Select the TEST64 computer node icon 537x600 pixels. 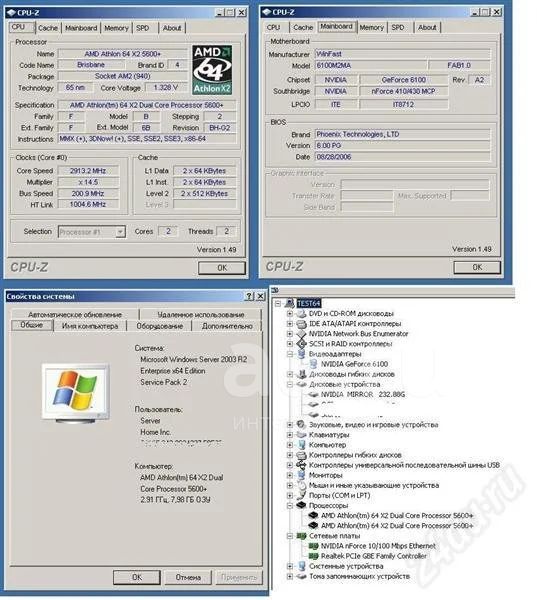point(290,303)
